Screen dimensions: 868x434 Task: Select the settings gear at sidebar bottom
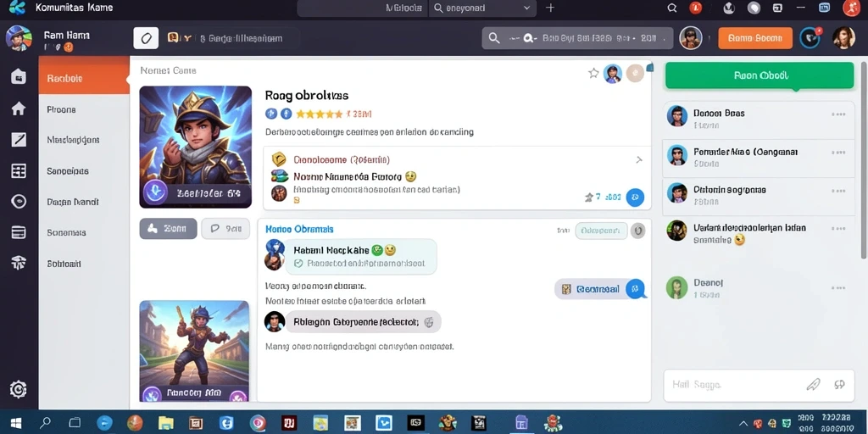pos(19,390)
